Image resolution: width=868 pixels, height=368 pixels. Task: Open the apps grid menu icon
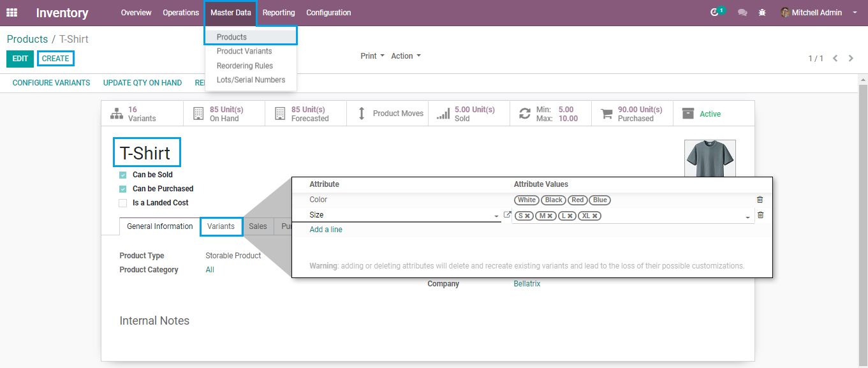point(11,13)
